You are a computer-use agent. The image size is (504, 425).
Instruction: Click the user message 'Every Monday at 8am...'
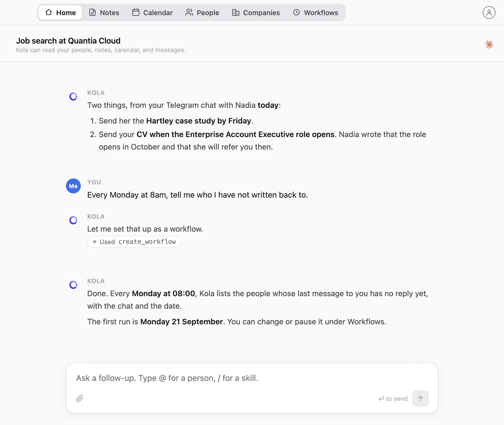click(198, 195)
